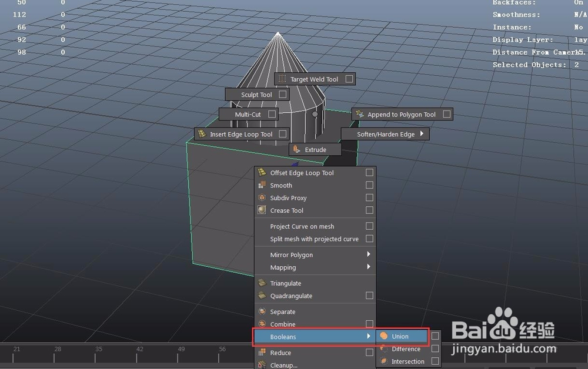Open Smooth option box
The height and width of the screenshot is (369, 588).
pos(369,184)
